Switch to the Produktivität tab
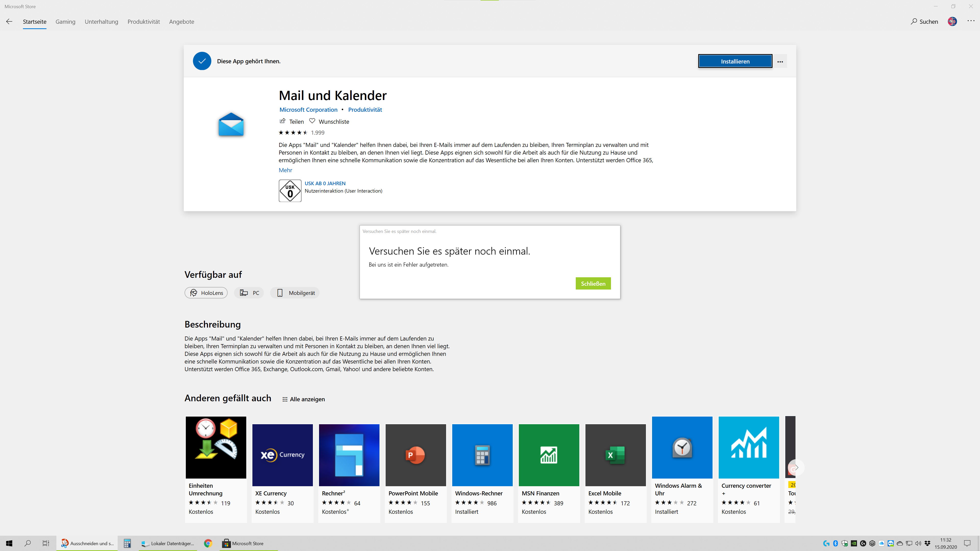 click(x=143, y=22)
